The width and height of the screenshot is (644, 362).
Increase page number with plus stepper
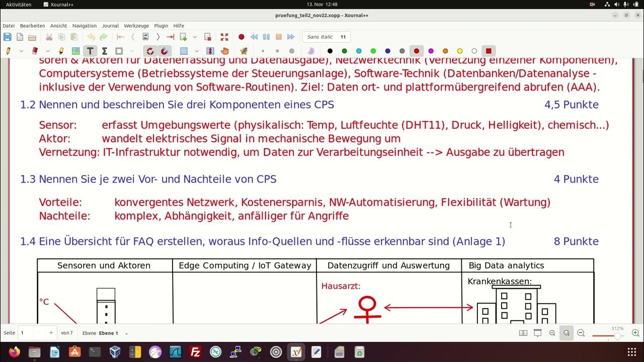point(51,333)
